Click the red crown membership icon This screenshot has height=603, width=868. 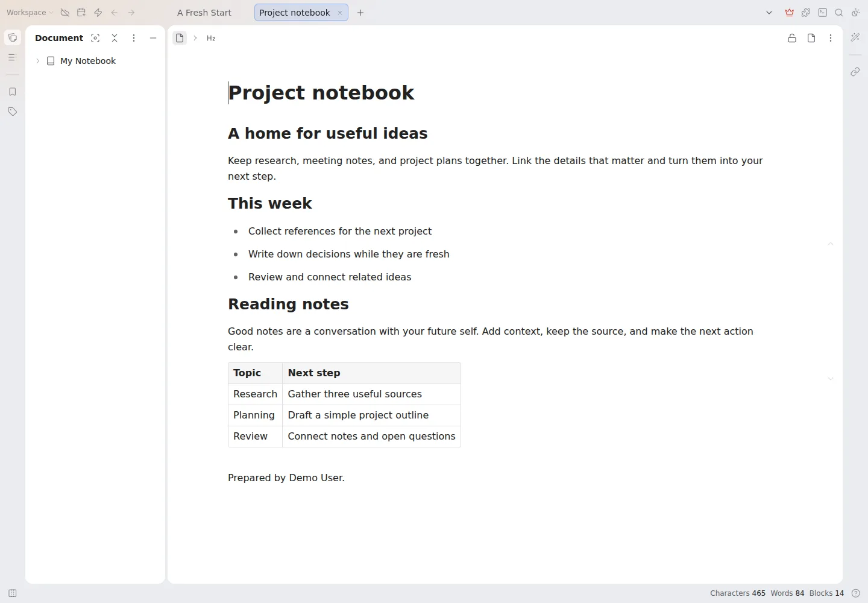[790, 13]
